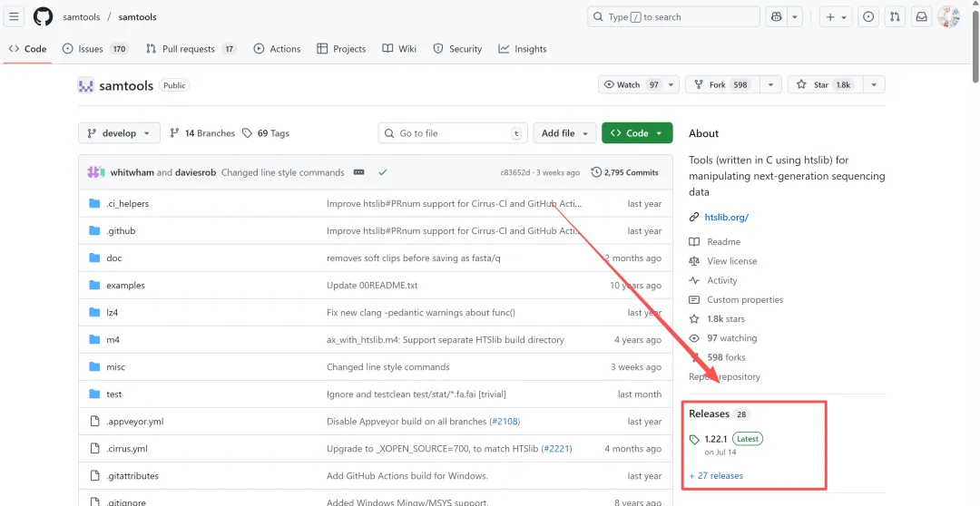Open the lz4 folder
The width and height of the screenshot is (980, 506).
[x=112, y=312]
